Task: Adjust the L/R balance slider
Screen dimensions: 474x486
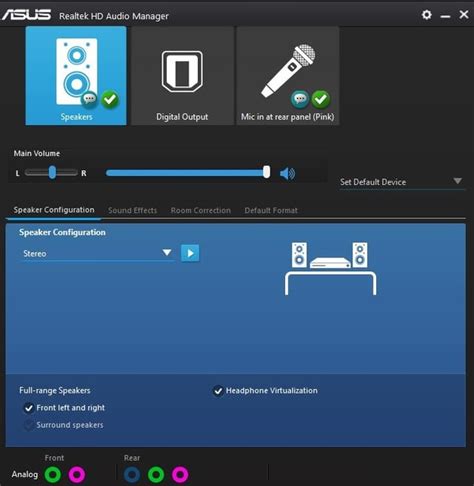Action: [52, 172]
